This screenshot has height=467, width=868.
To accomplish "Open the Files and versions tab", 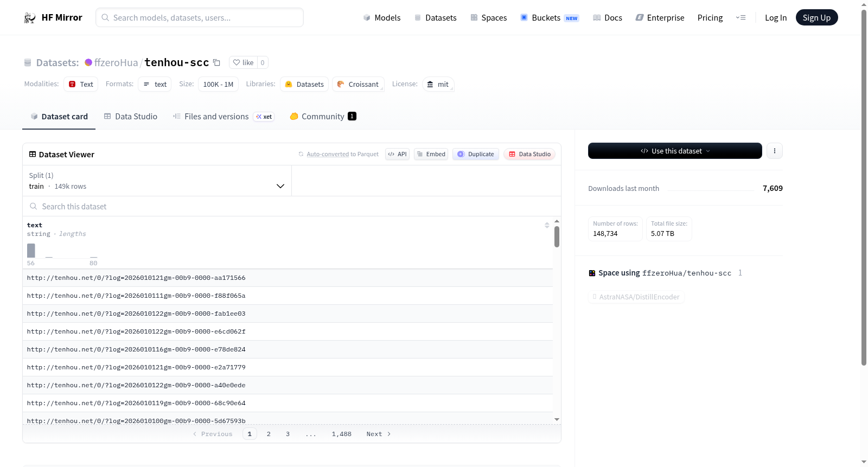I will point(224,117).
